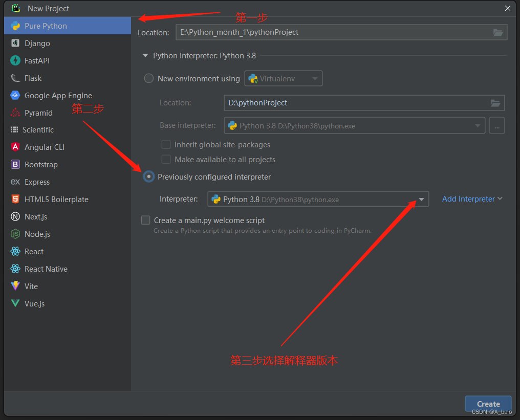Viewport: 520px width, 420px height.
Task: Click the Node.js hexagon icon
Action: pos(15,234)
